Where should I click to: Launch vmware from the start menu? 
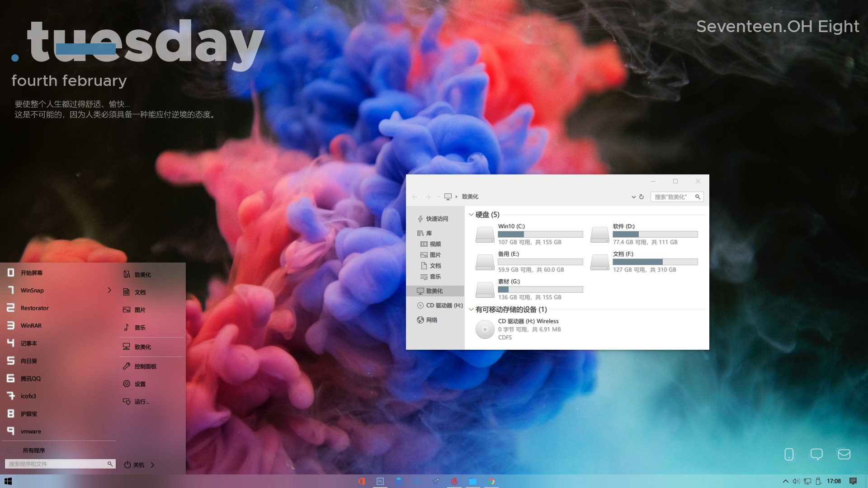(59, 432)
